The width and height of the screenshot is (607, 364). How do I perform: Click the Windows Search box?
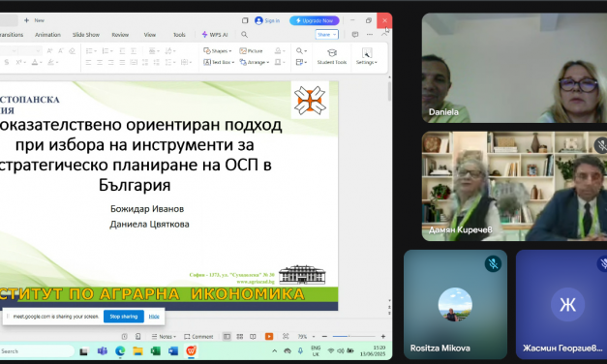tap(37, 351)
